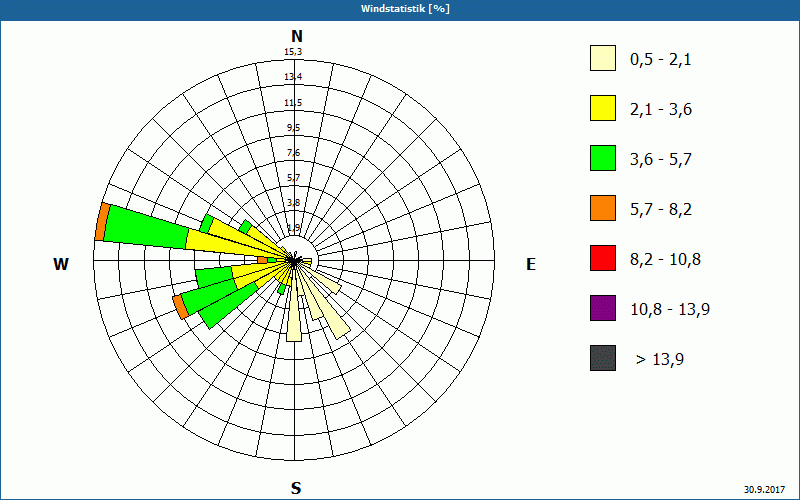
Task: Click the green 3,6 - 5,7 legend swatch
Action: [603, 158]
